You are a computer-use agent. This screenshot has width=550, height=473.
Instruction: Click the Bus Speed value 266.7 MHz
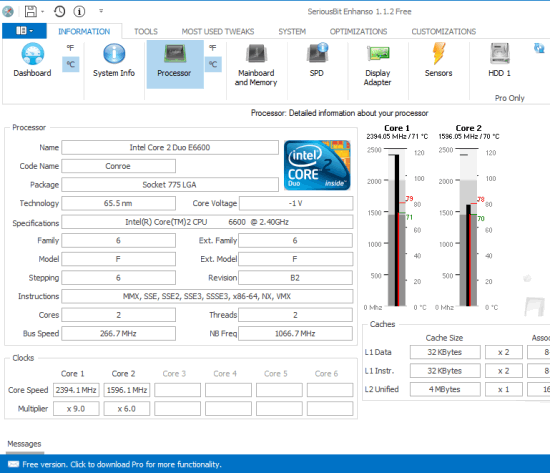click(119, 333)
